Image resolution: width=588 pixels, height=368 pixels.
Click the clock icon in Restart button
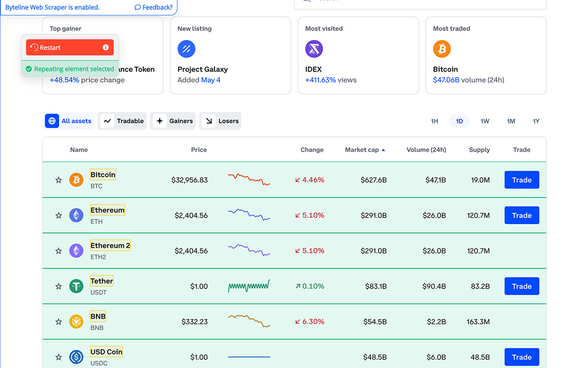(x=34, y=47)
